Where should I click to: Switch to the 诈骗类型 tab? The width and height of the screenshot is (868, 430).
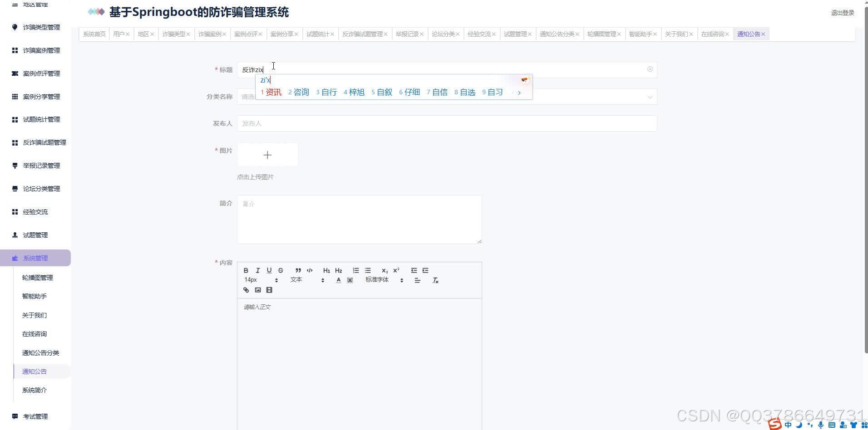click(x=174, y=34)
